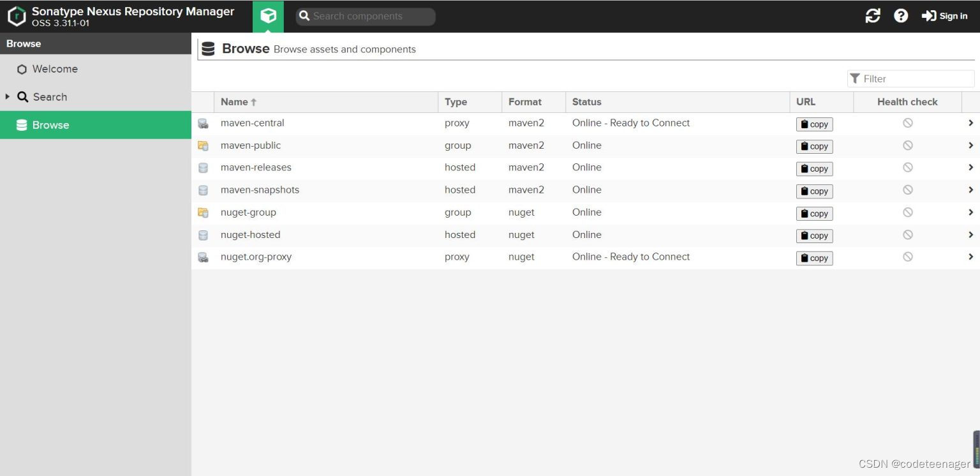The width and height of the screenshot is (980, 476).
Task: Click the Nexus hexagon logo
Action: pyautogui.click(x=17, y=17)
